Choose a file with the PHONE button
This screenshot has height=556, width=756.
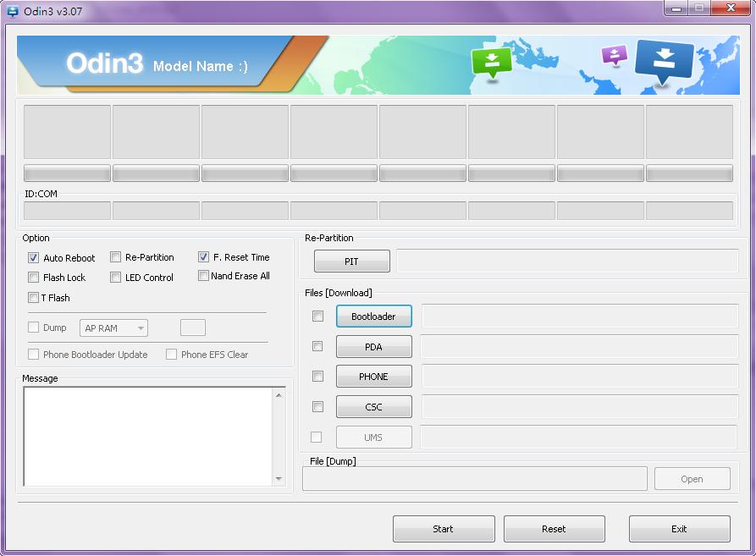[373, 377]
